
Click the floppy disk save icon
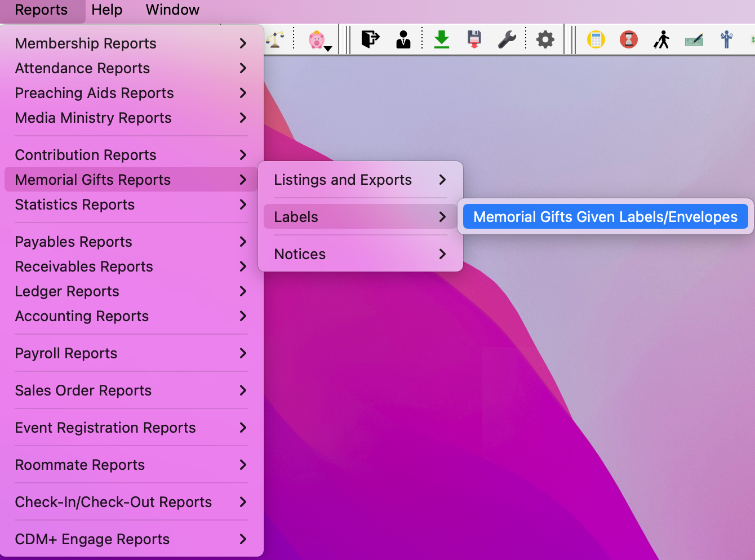474,39
